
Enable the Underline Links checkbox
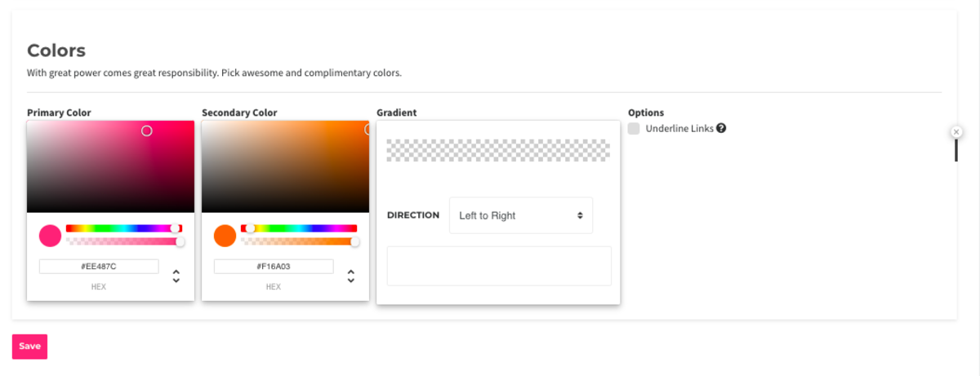[634, 128]
